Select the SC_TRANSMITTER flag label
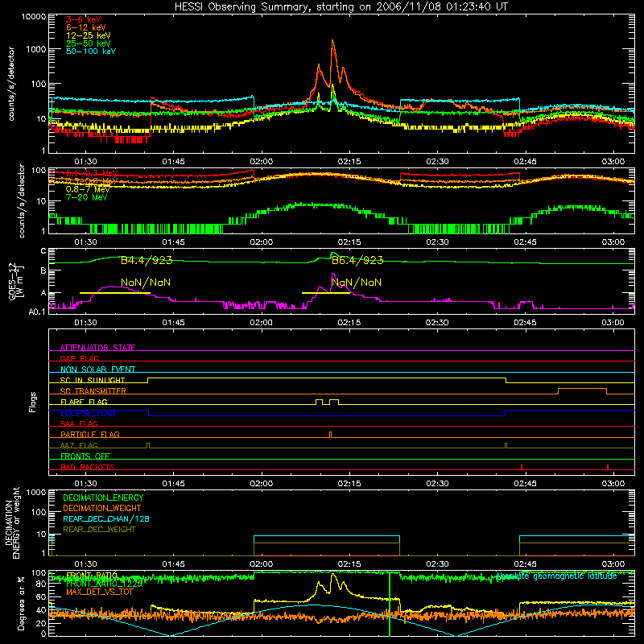 tap(93, 390)
